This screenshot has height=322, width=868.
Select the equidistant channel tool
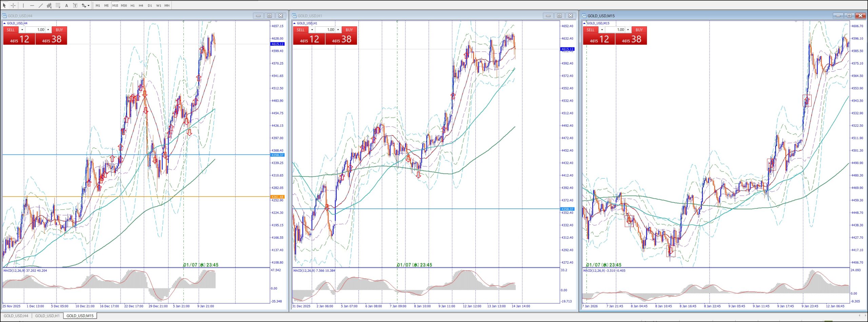click(49, 5)
